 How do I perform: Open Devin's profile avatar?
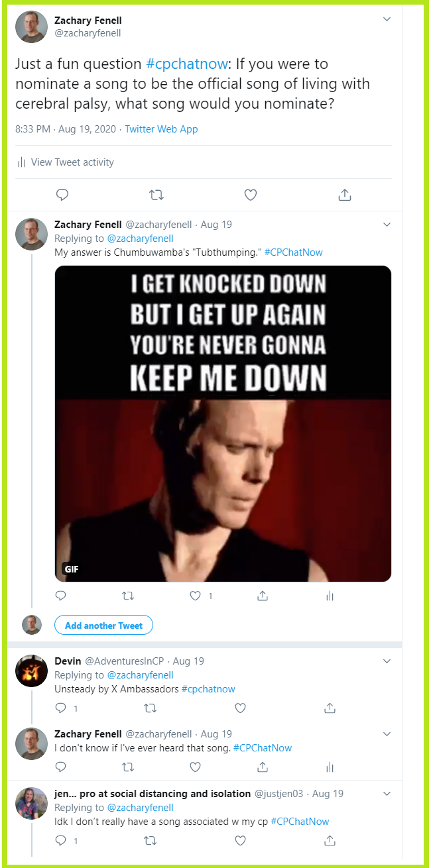click(31, 671)
